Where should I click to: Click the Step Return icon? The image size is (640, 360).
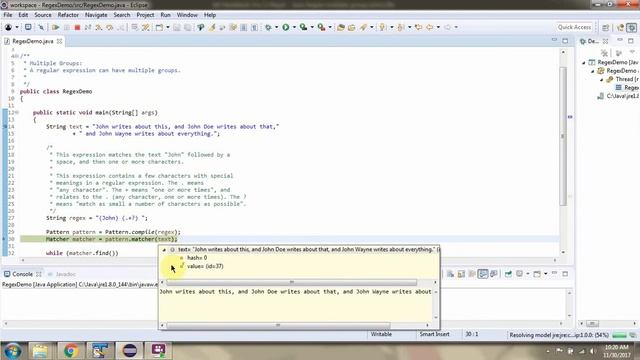120,27
